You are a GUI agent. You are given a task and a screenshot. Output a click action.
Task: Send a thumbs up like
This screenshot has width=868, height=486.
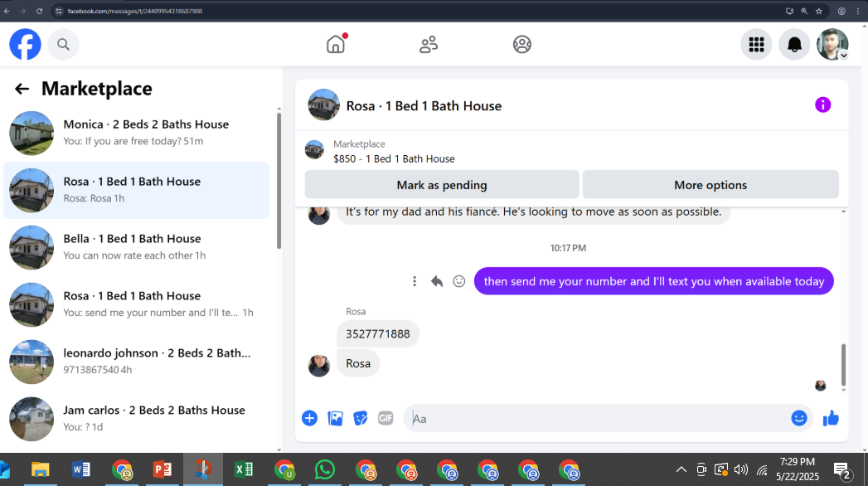point(831,419)
